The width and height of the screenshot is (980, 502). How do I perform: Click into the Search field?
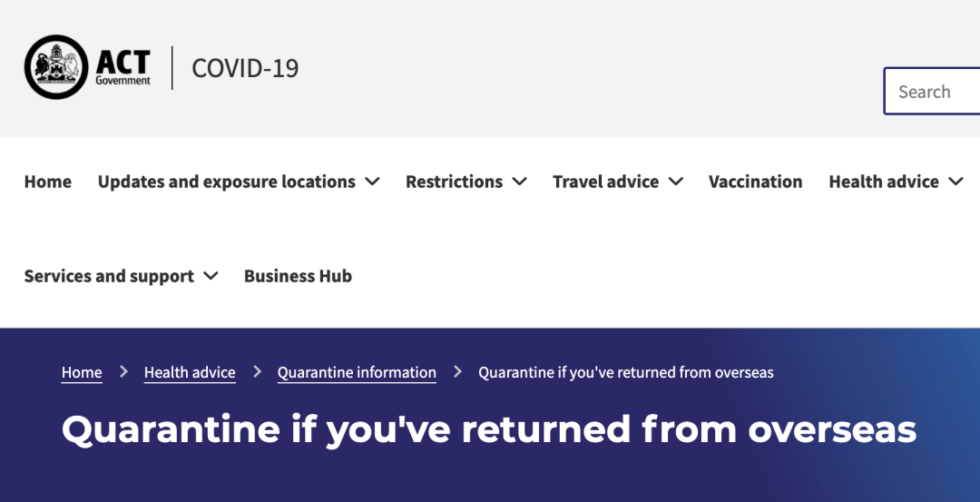click(x=931, y=92)
